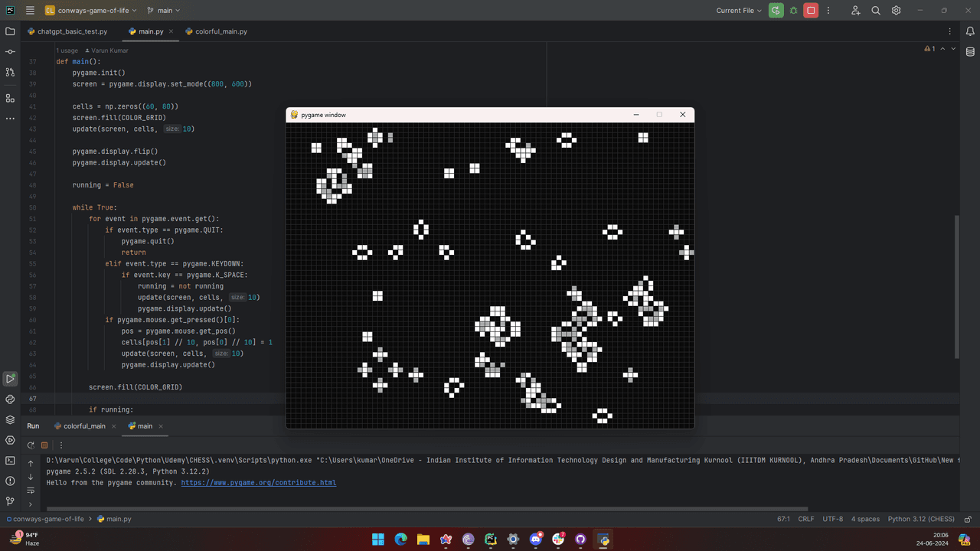Open the Python Packages tool window

point(10,419)
